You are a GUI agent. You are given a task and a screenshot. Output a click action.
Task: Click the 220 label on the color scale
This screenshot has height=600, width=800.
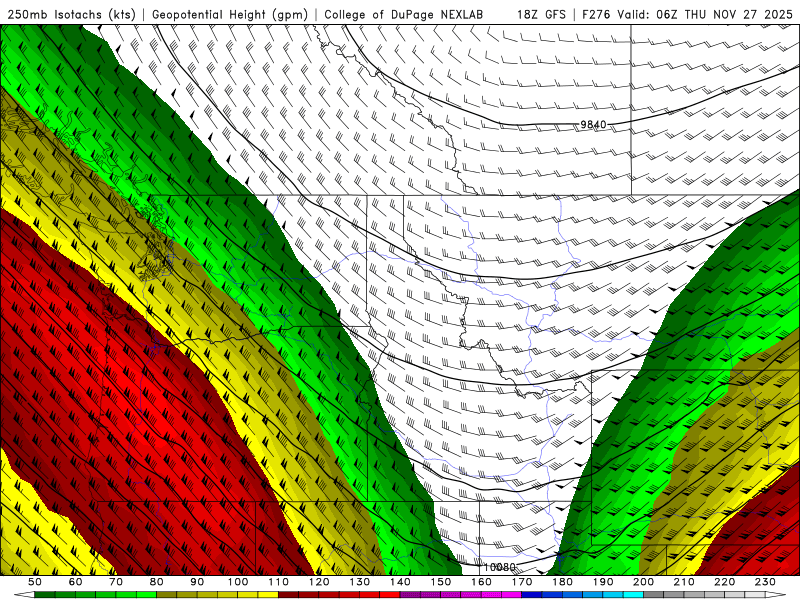[x=724, y=582]
